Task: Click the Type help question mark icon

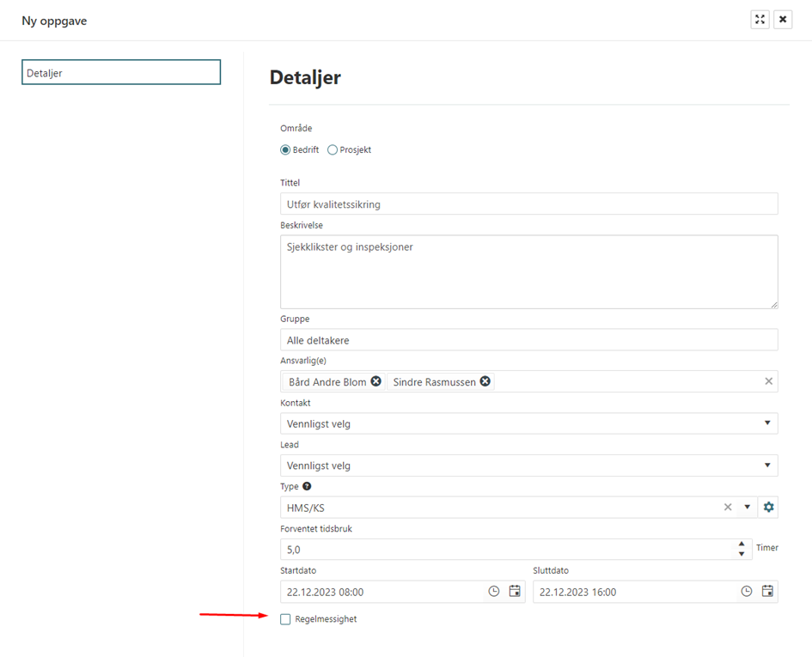Action: point(307,486)
